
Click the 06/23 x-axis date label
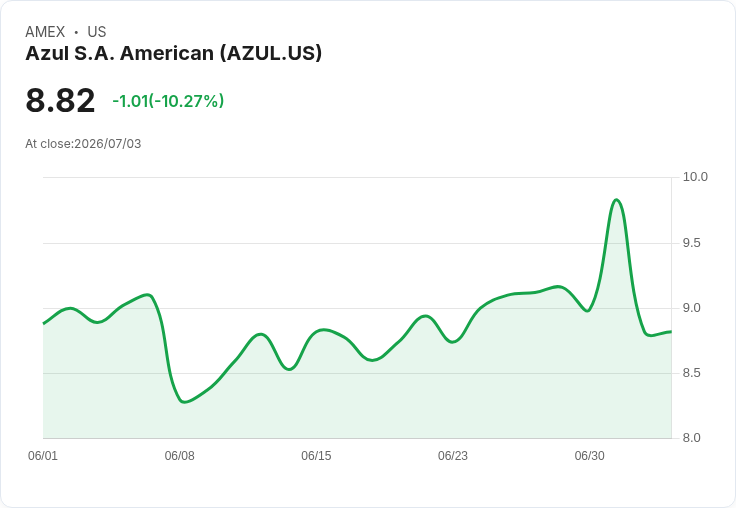452,456
